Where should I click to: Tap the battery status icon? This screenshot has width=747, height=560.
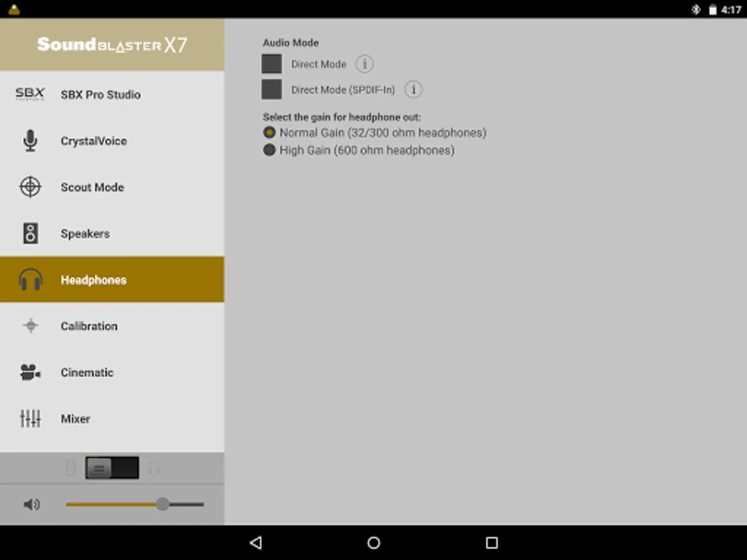click(713, 9)
